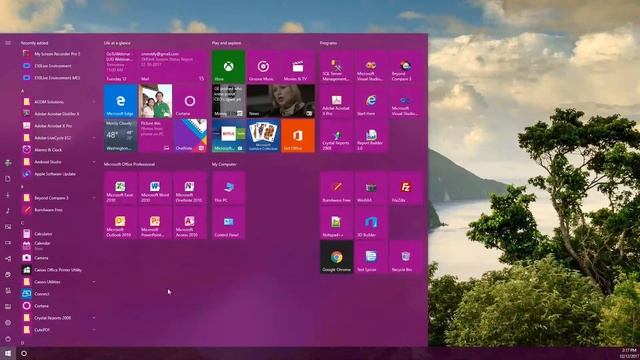This screenshot has height=360, width=640.
Task: Open Canon Office Printer Utility
Action: [x=60, y=269]
